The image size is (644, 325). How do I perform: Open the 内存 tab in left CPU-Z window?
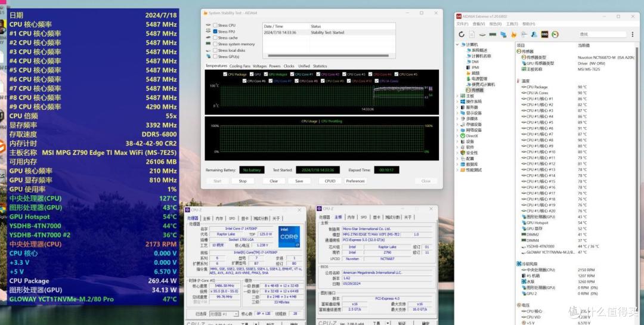tap(219, 218)
